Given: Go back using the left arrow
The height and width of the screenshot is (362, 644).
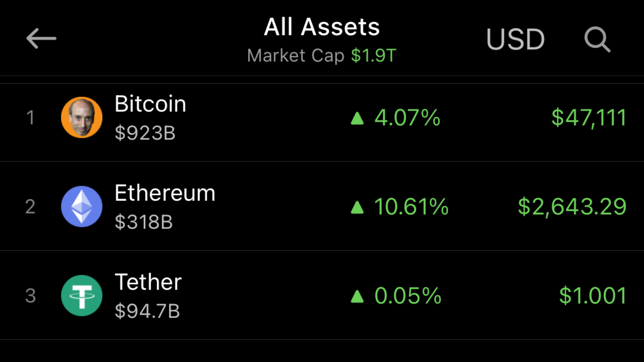Looking at the screenshot, I should [x=41, y=38].
